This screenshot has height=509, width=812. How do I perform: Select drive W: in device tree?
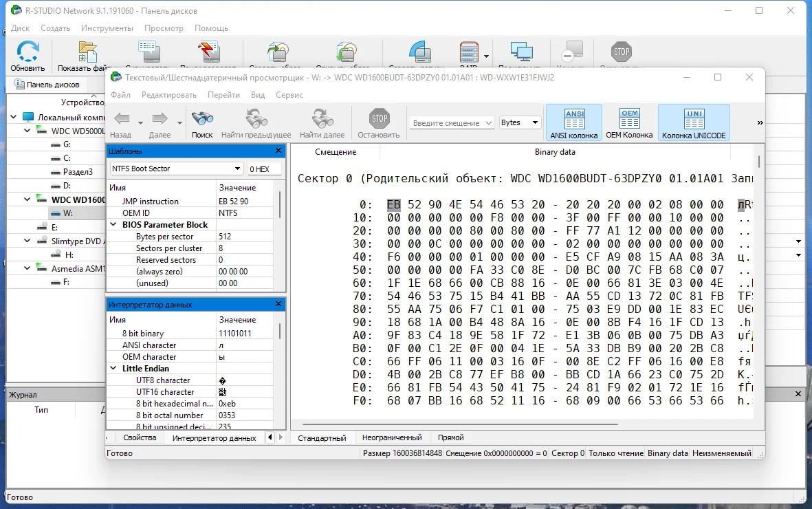click(68, 213)
